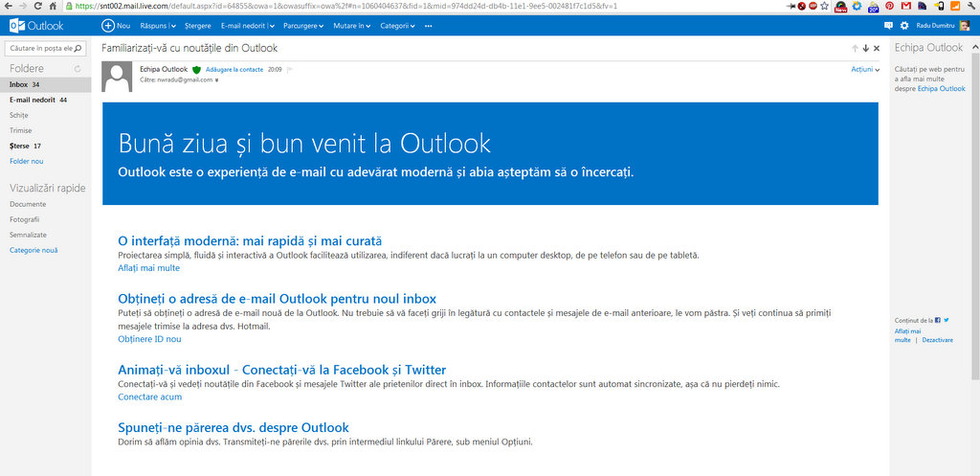
Task: Close the open message with the X
Action: (x=877, y=48)
